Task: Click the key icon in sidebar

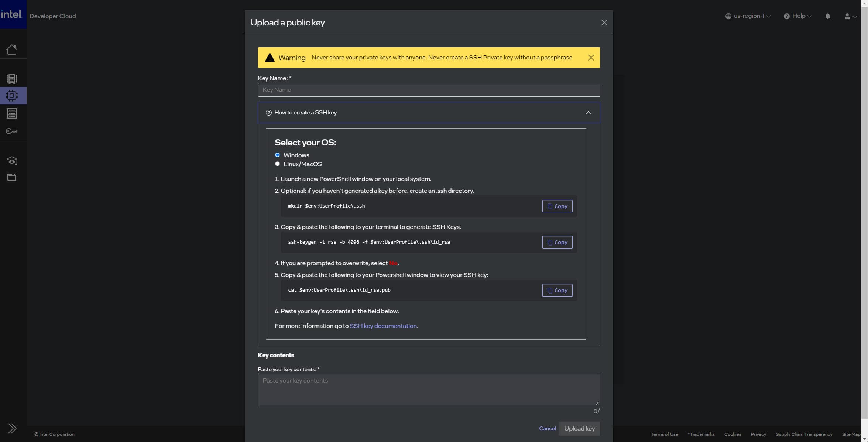Action: click(x=12, y=131)
